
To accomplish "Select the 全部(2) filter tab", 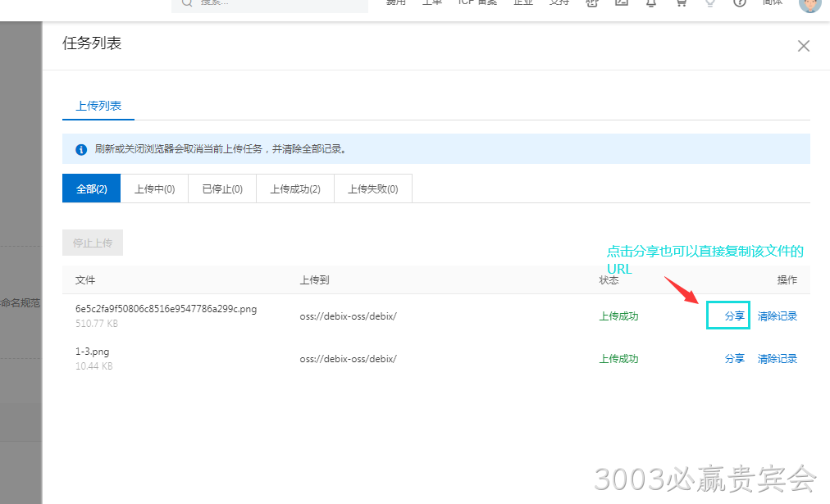I will (x=92, y=188).
